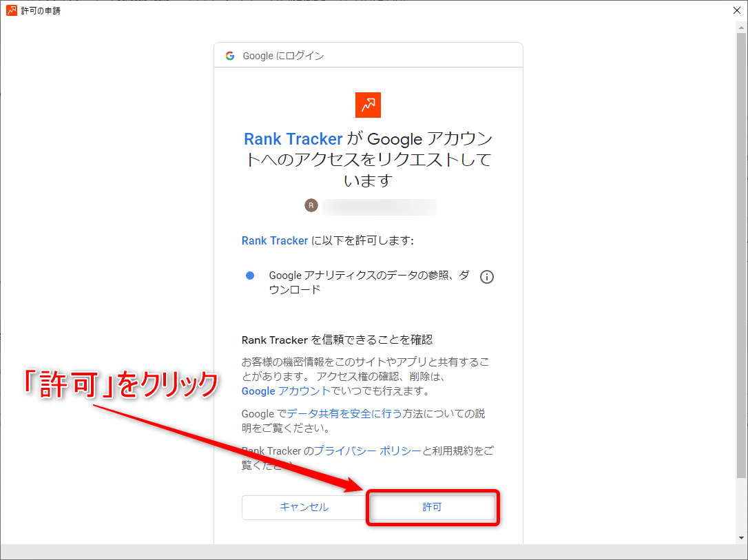Click the vertical scrollbar thumb
748x560 pixels.
[741, 255]
